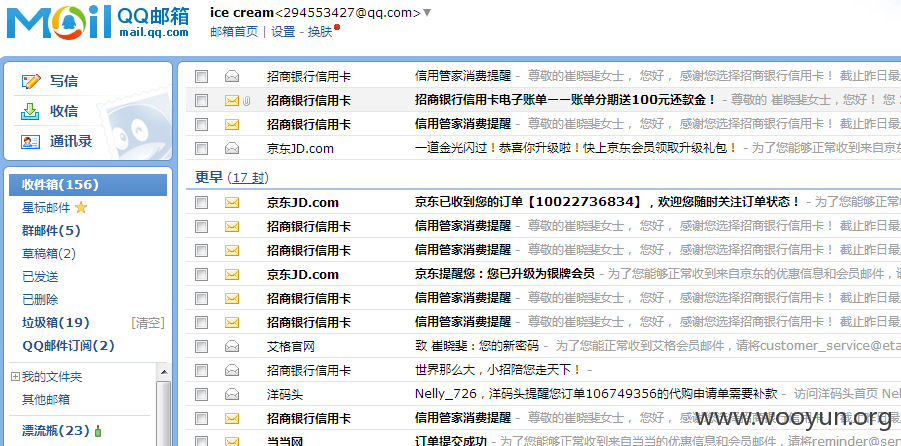
Task: Click the compose pencil icon beside 写信
Action: (30, 81)
